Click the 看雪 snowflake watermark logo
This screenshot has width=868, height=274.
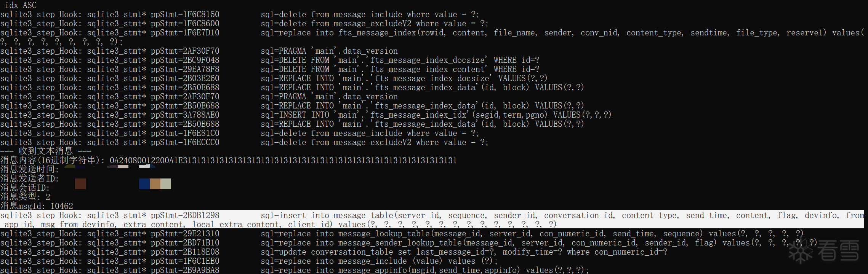[823, 251]
